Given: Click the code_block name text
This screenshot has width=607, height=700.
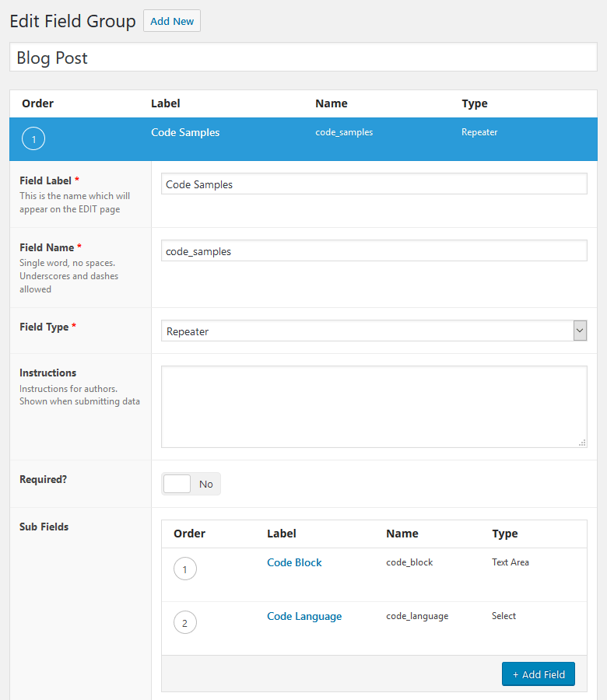Looking at the screenshot, I should (409, 562).
